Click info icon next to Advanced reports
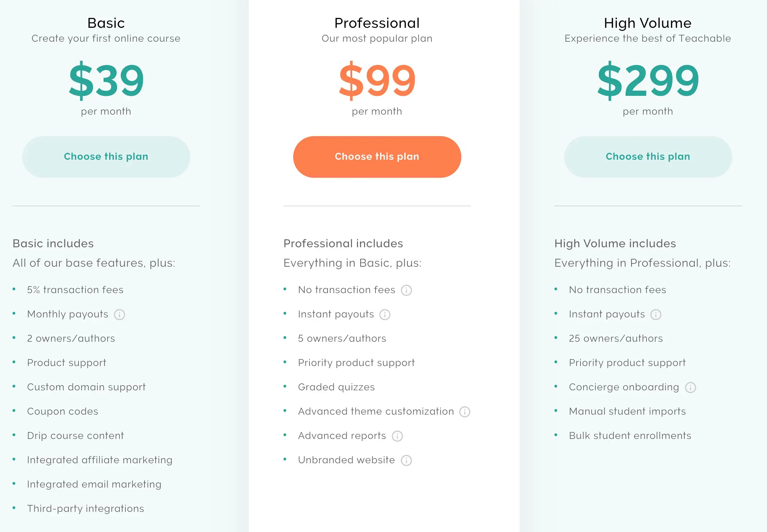This screenshot has width=767, height=532. point(397,436)
